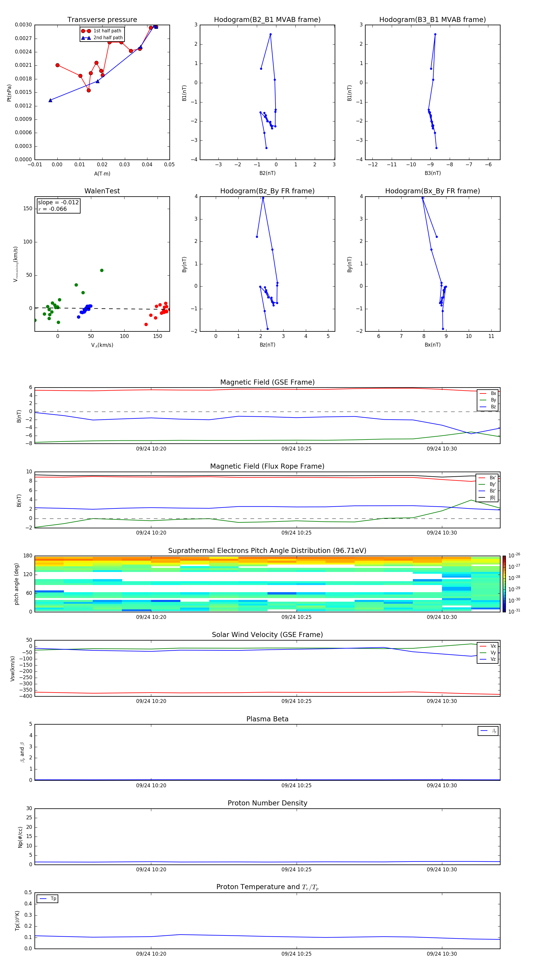Click the WalenTest plot title
This screenshot has height=980, width=535.
click(x=102, y=191)
